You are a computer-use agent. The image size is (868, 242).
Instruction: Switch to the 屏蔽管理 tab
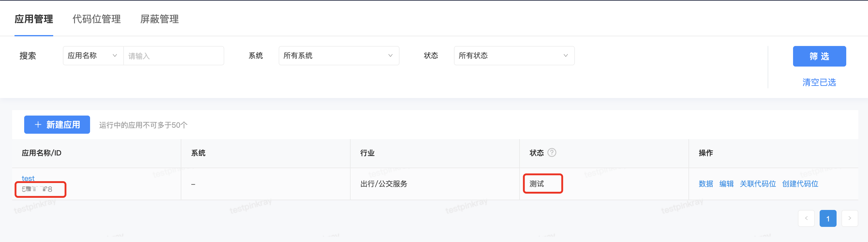[159, 19]
